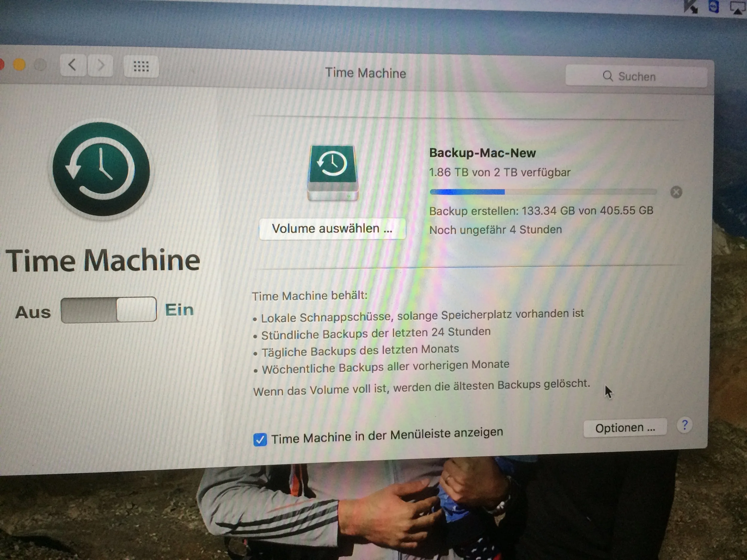
Task: Click the crossed-out arrow menu bar icon
Action: (690, 7)
